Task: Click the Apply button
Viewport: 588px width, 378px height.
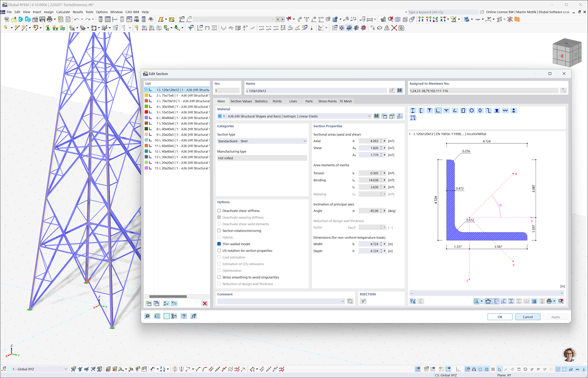Action: [555, 317]
